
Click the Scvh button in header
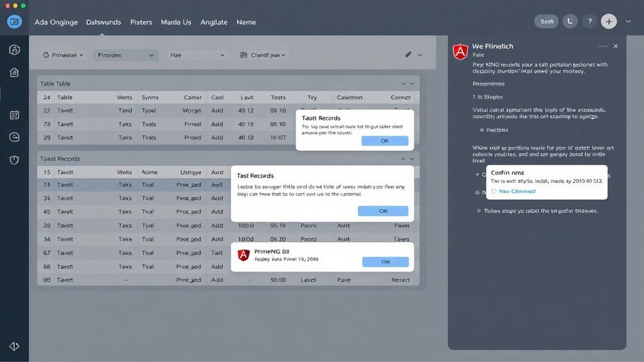[x=547, y=21]
